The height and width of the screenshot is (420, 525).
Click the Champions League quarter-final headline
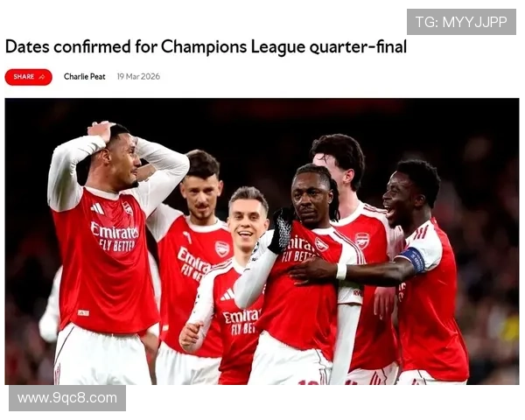click(x=206, y=46)
